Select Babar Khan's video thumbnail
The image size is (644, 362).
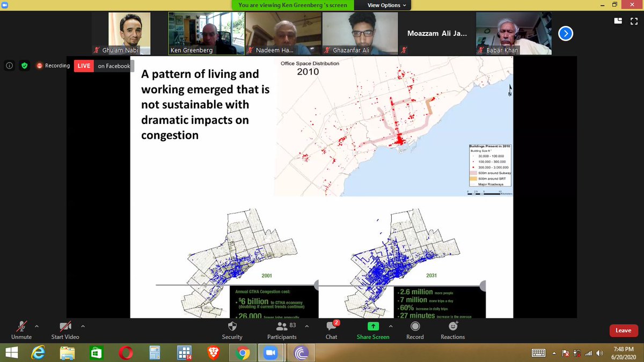[514, 33]
